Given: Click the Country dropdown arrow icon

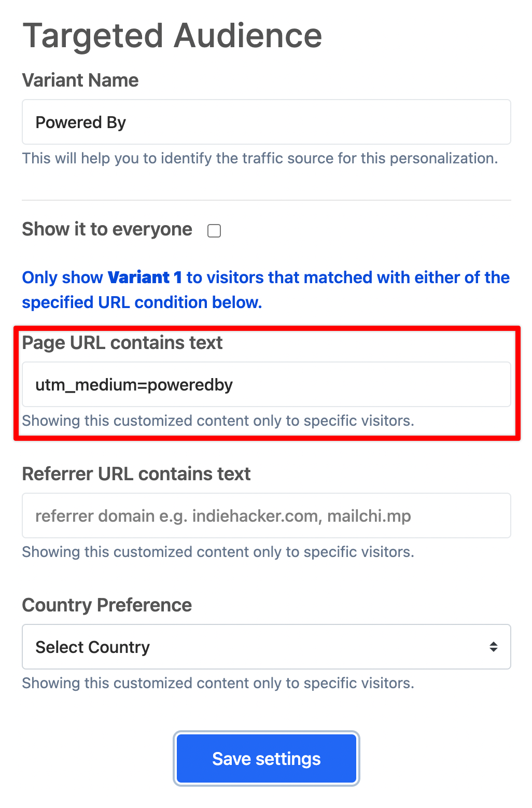Looking at the screenshot, I should pos(493,647).
